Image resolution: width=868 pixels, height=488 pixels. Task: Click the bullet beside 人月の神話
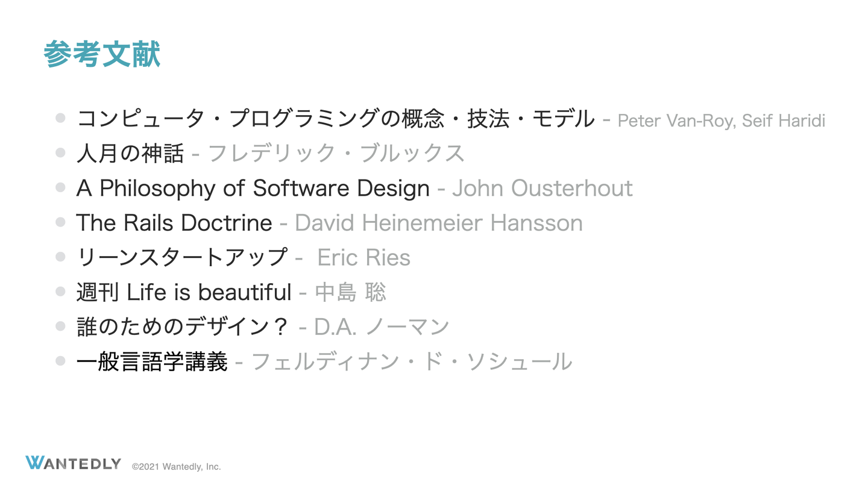point(60,153)
